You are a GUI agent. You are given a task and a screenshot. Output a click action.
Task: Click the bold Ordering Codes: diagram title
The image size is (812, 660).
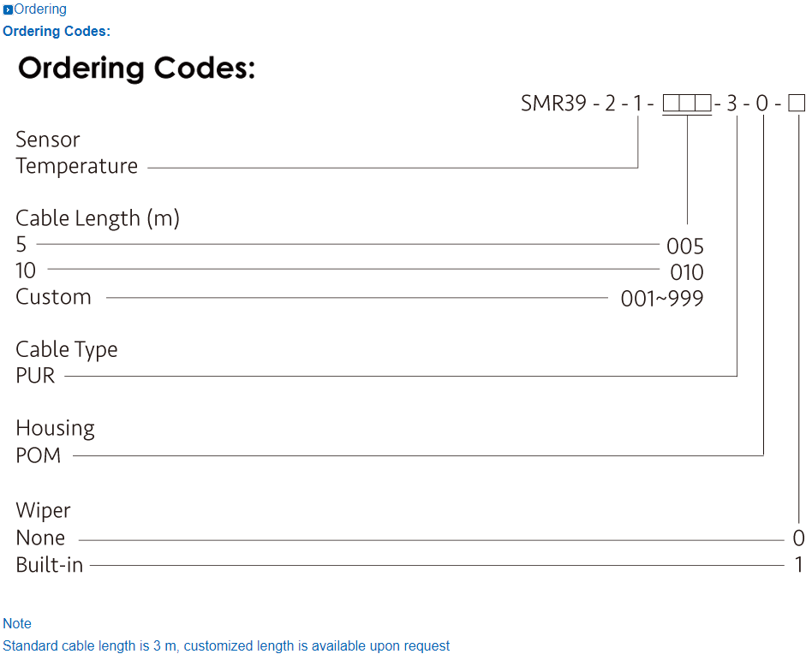pos(136,68)
